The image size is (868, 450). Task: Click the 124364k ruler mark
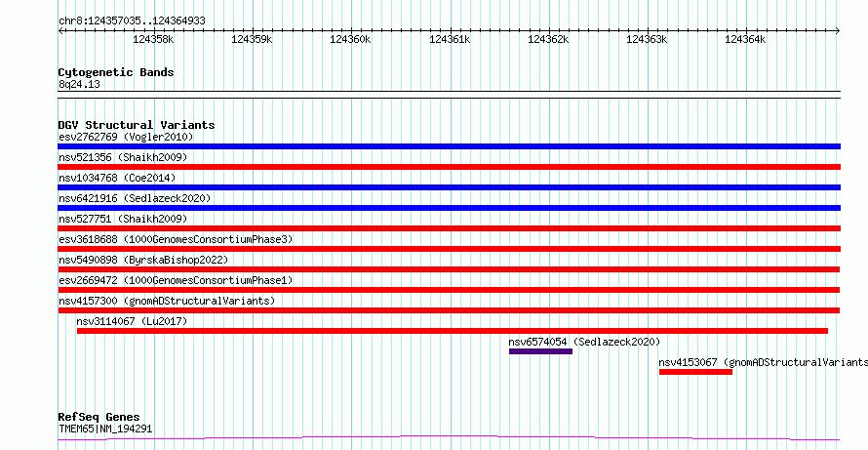click(x=745, y=39)
